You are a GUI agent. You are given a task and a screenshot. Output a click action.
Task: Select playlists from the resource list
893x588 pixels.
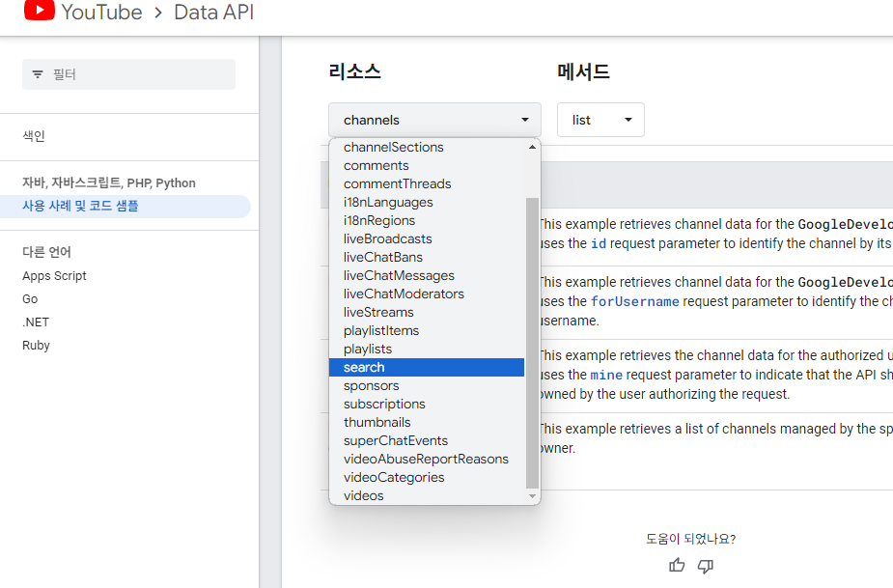pos(427,349)
